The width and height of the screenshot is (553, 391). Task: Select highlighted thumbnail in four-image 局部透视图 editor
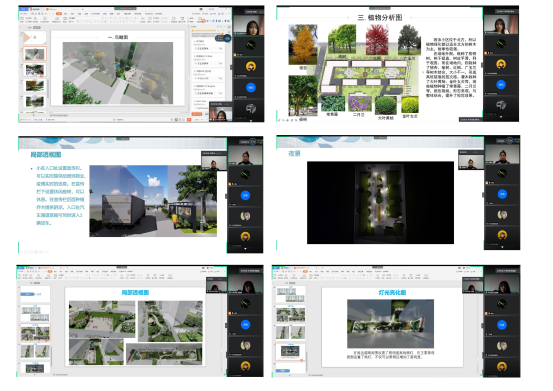click(35, 333)
